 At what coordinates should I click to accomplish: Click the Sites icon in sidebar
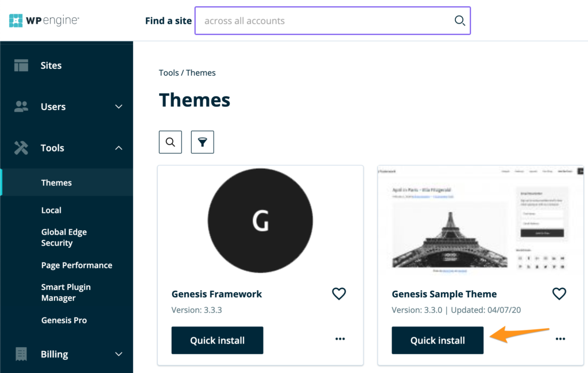click(x=21, y=65)
